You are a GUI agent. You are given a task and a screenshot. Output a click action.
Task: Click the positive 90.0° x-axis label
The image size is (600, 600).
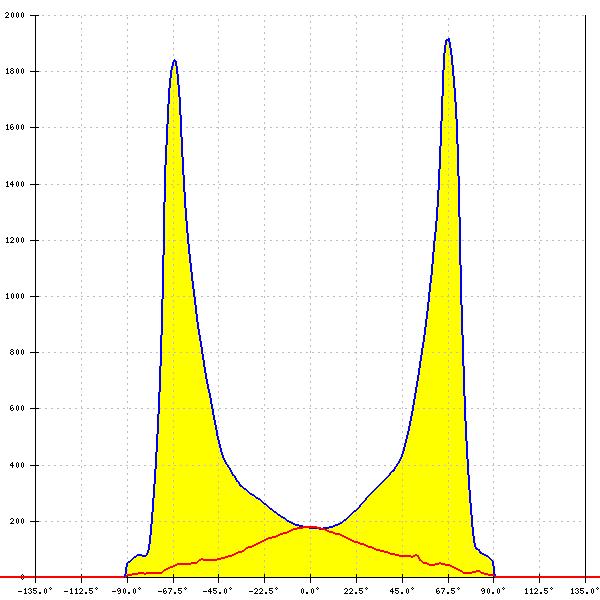[x=493, y=591]
